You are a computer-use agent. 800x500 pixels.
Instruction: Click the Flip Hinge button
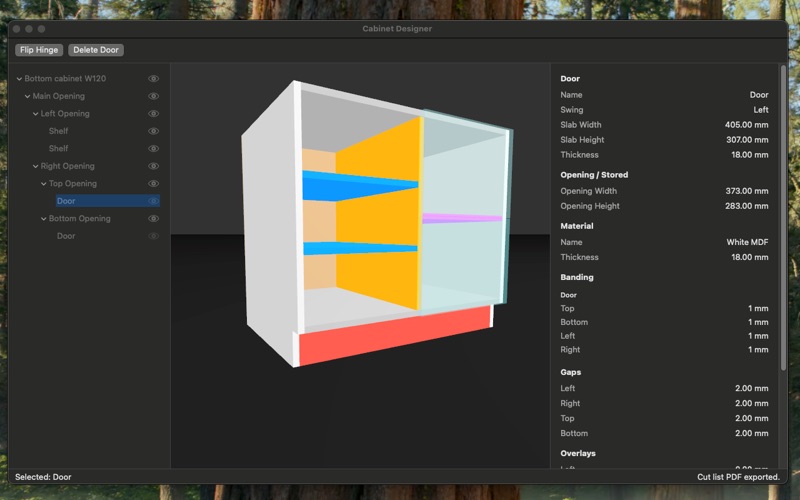(39, 49)
